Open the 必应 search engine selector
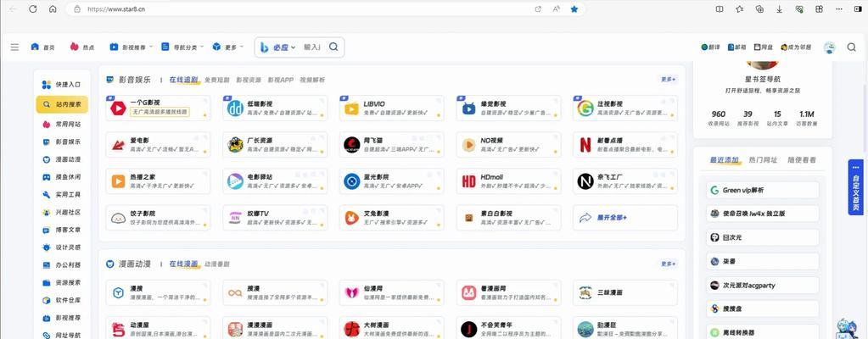Viewport: 868px width, 339px height. tap(278, 47)
